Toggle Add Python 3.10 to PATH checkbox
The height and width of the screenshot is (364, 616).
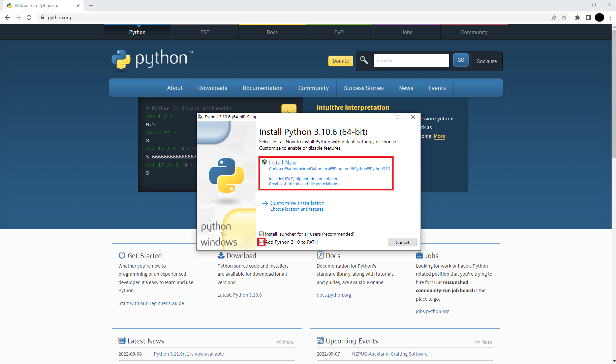[261, 242]
